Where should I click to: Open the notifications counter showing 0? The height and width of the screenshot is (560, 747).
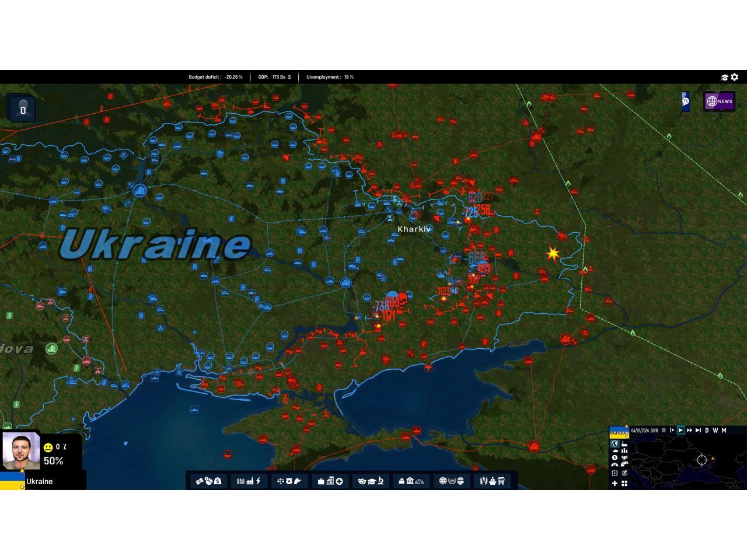[x=22, y=110]
